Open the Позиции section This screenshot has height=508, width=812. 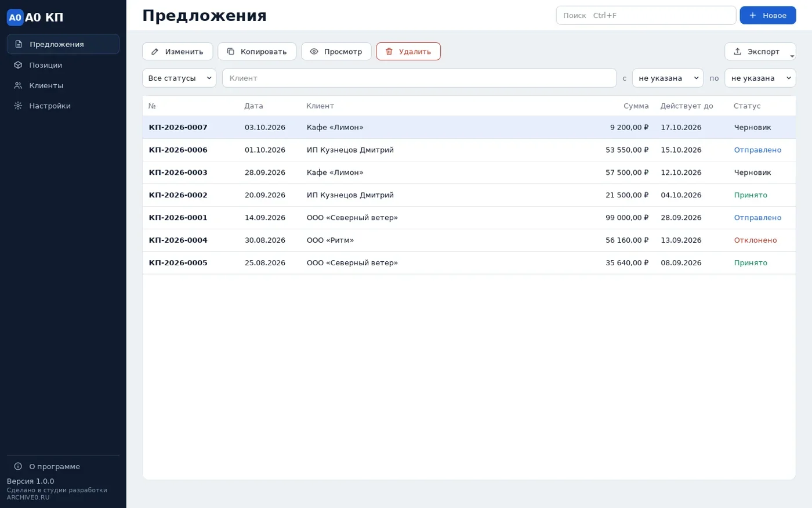(63, 65)
